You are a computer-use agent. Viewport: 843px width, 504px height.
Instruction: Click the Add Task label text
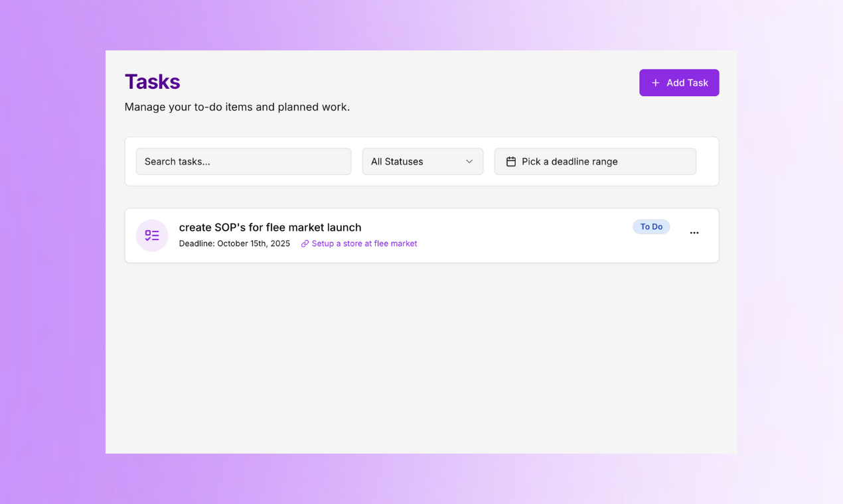tap(687, 83)
